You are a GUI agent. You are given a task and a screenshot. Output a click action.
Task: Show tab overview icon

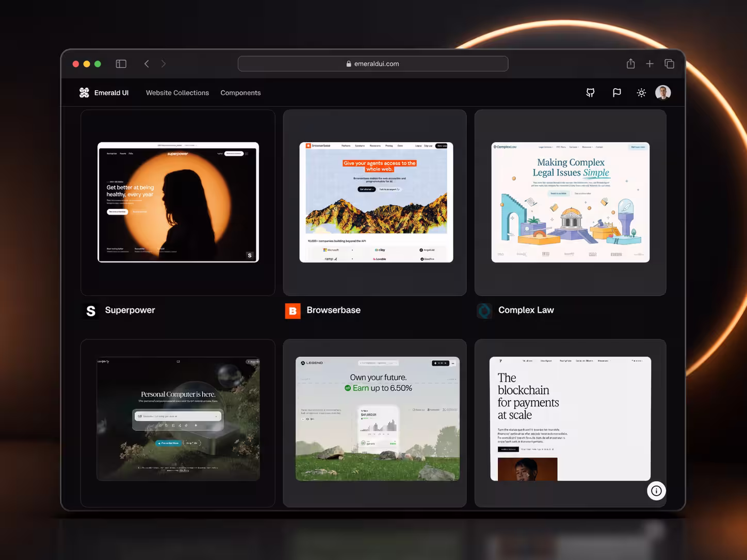[669, 64]
